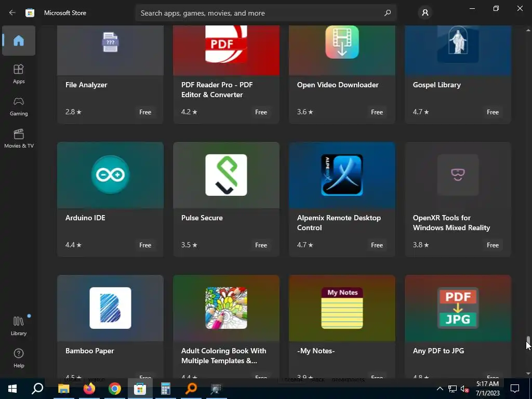Click Alpemix Remote Desktop Control title
Screen dimensions: 532x399
[x=339, y=222]
